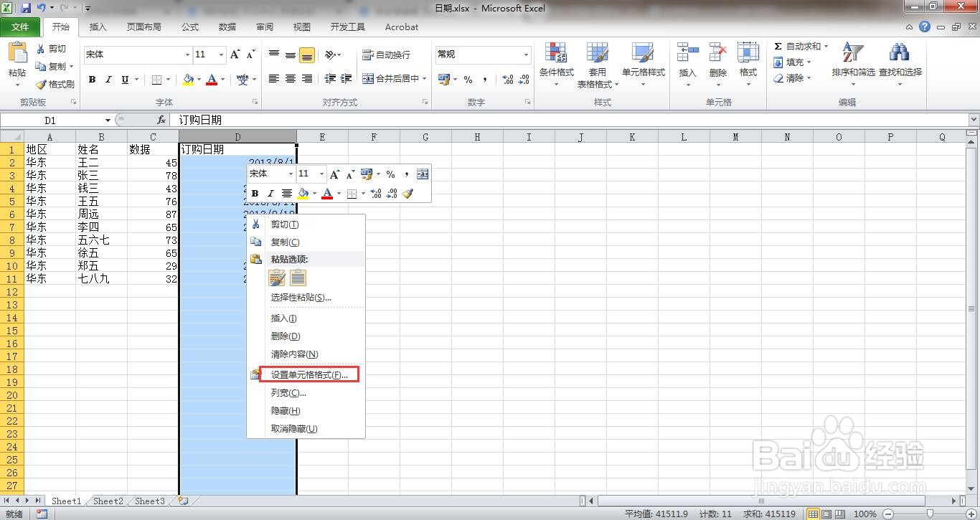Image resolution: width=980 pixels, height=520 pixels.
Task: Open the number format 常规 dropdown
Action: pyautogui.click(x=526, y=55)
